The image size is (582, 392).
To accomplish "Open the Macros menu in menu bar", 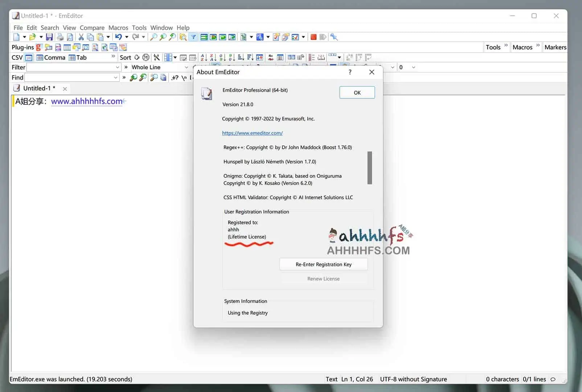I will pos(118,28).
